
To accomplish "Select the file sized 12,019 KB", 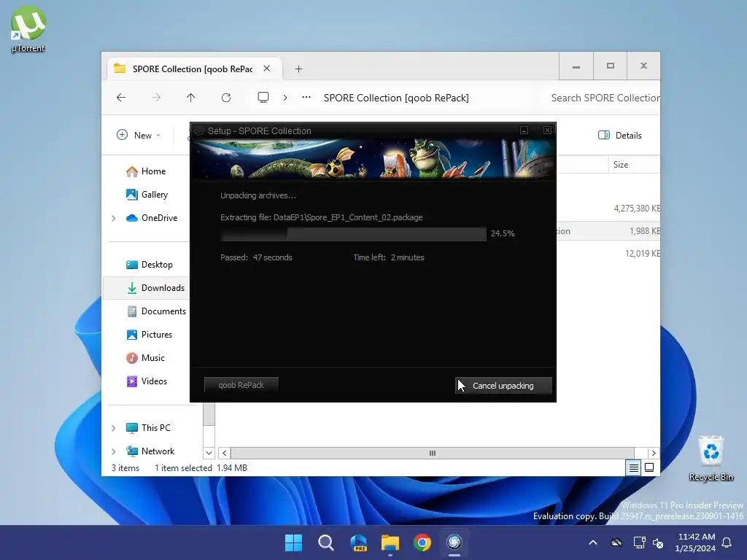I will point(643,254).
